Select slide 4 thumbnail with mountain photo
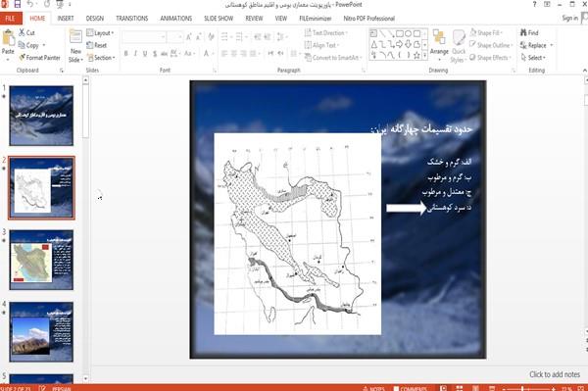The width and height of the screenshot is (588, 391). coord(41,331)
